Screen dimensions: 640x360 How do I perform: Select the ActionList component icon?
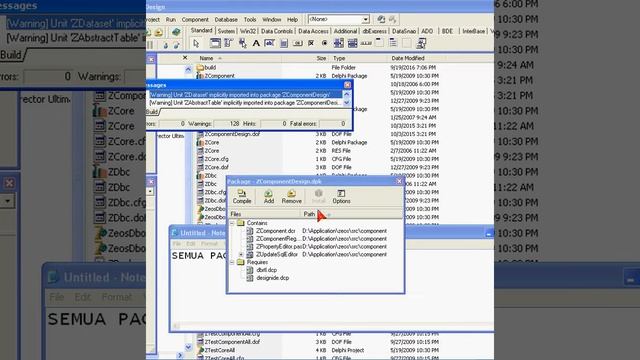pos(421,43)
